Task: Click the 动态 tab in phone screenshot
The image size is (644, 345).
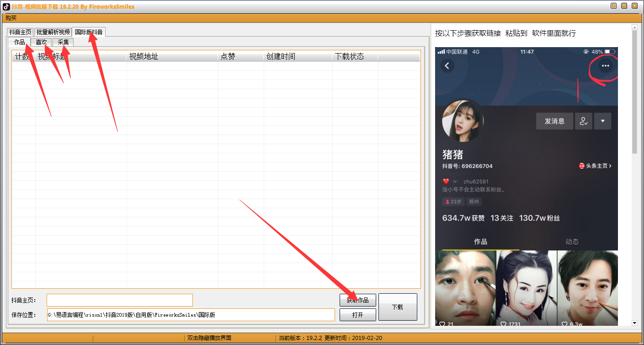Action: (572, 242)
